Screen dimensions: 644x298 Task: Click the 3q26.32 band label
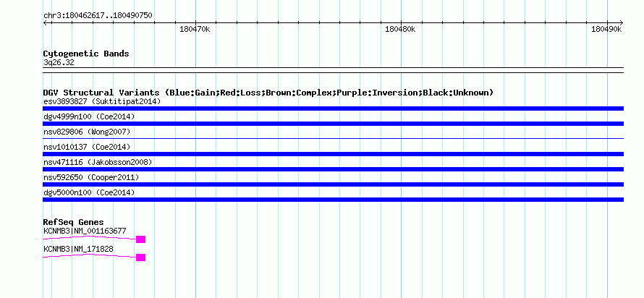[x=59, y=63]
